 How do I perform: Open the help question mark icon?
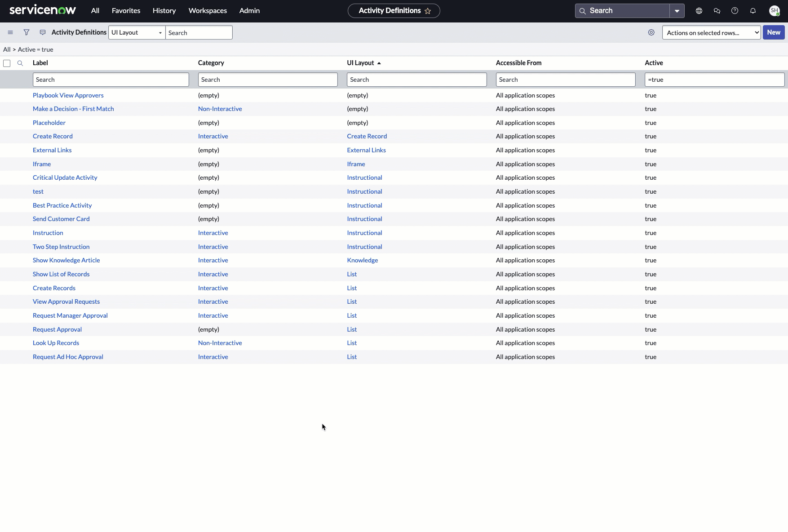[x=735, y=11]
